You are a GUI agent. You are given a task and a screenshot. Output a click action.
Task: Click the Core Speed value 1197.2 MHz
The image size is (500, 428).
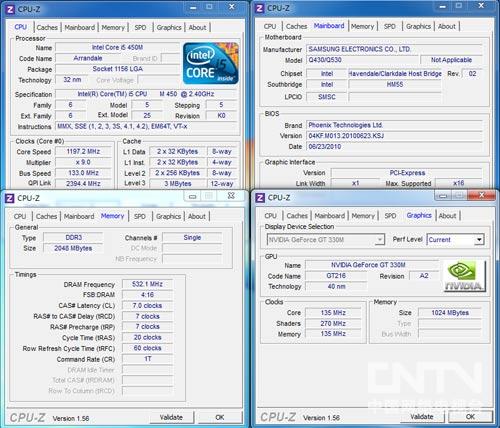pyautogui.click(x=83, y=152)
